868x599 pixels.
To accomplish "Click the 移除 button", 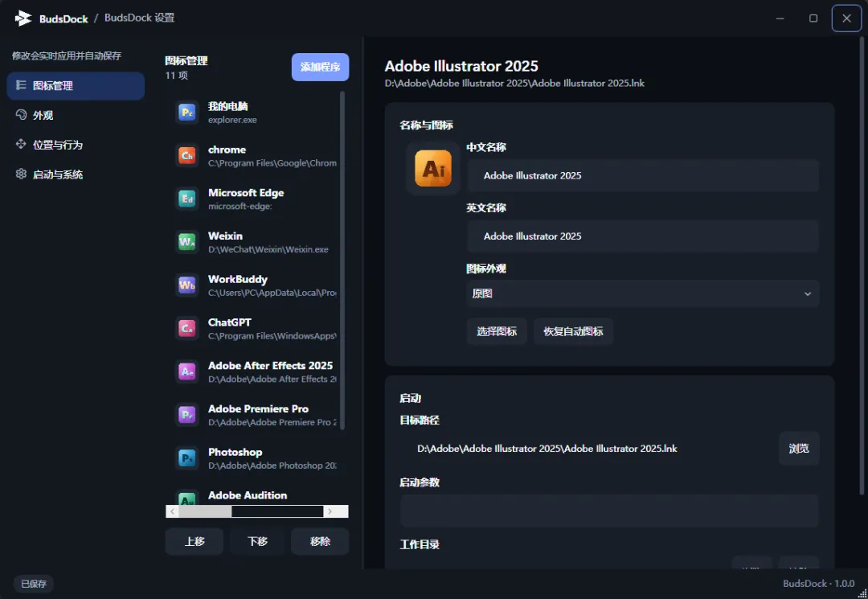I will pyautogui.click(x=320, y=541).
